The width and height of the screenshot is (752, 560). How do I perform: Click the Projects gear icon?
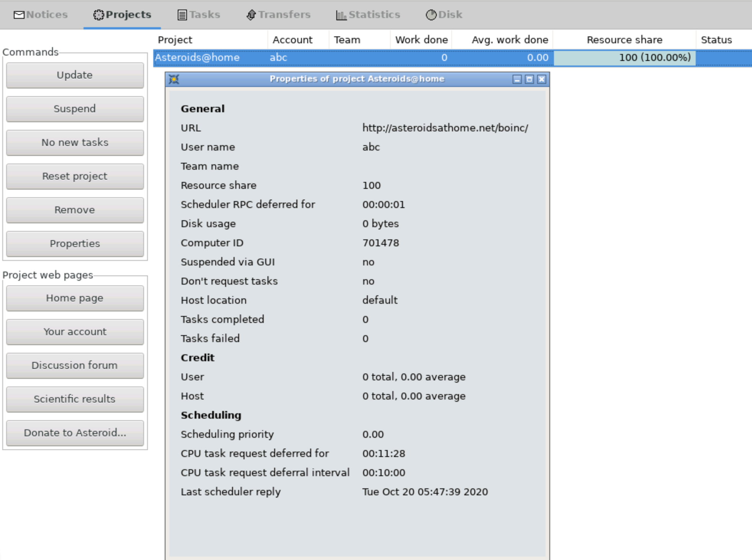point(98,15)
